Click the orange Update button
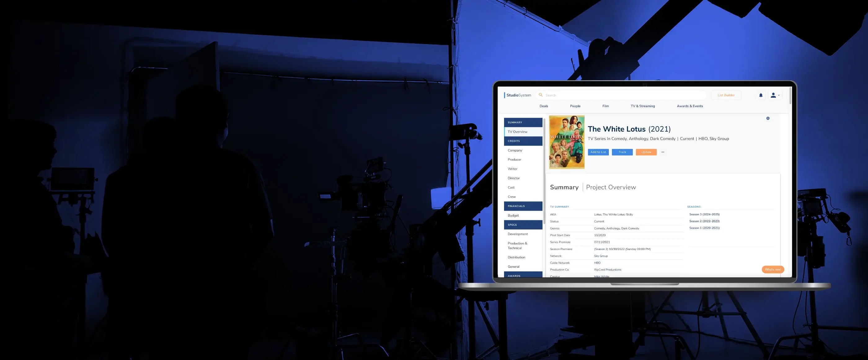The height and width of the screenshot is (360, 868). (x=646, y=152)
